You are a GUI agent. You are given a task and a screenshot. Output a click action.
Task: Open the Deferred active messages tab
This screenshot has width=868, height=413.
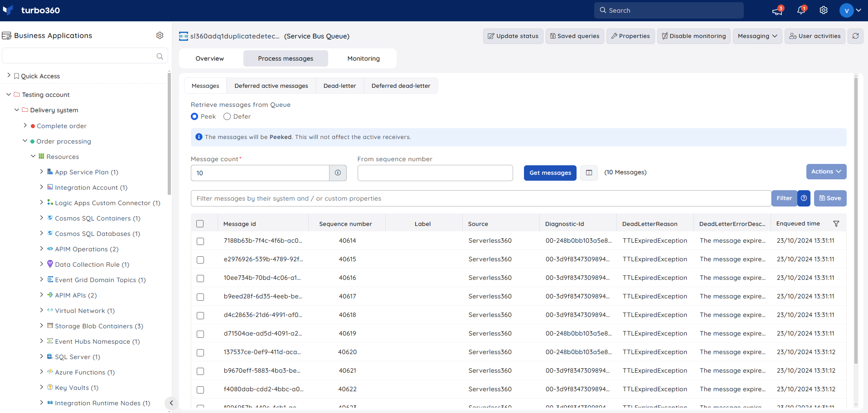pyautogui.click(x=271, y=86)
